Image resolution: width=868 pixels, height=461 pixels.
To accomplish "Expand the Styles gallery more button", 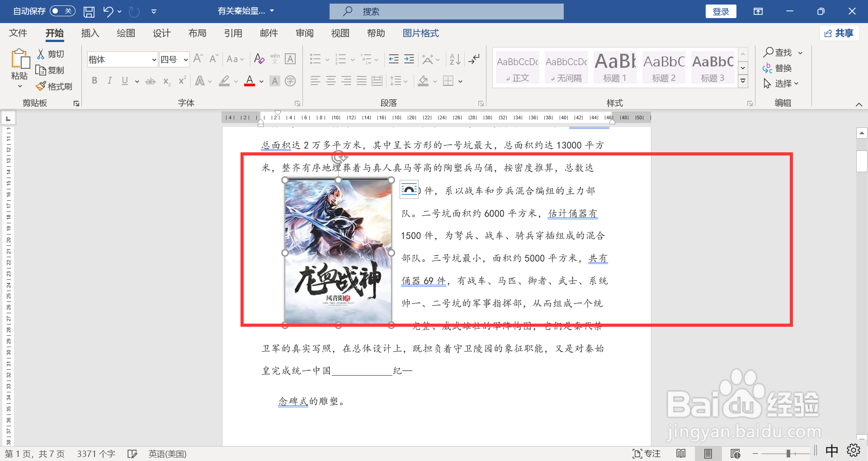I will point(743,81).
